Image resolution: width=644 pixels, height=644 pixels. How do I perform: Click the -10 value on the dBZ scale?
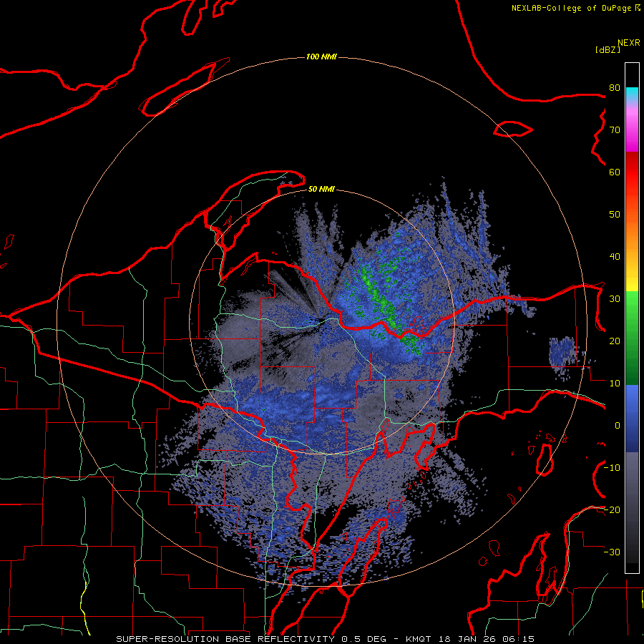[612, 468]
